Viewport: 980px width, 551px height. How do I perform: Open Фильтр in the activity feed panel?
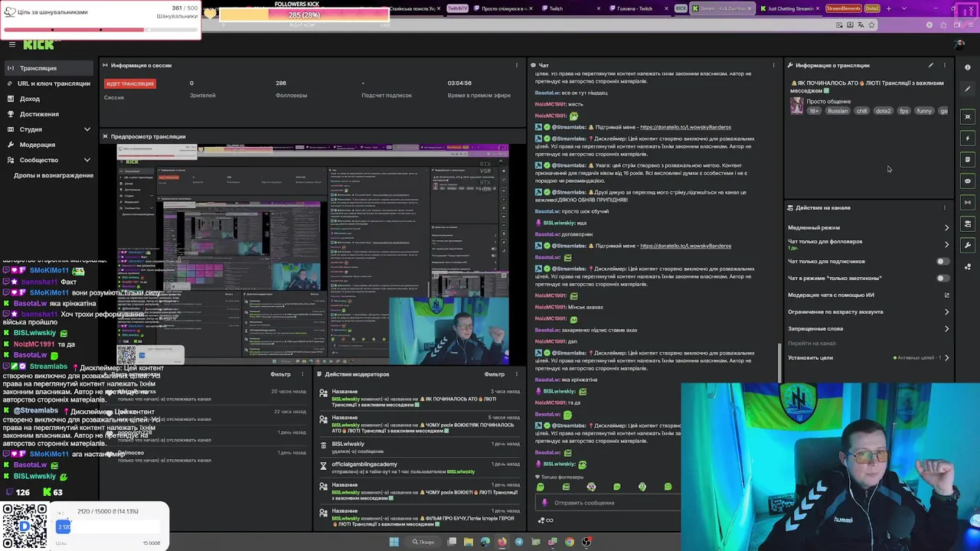click(280, 374)
